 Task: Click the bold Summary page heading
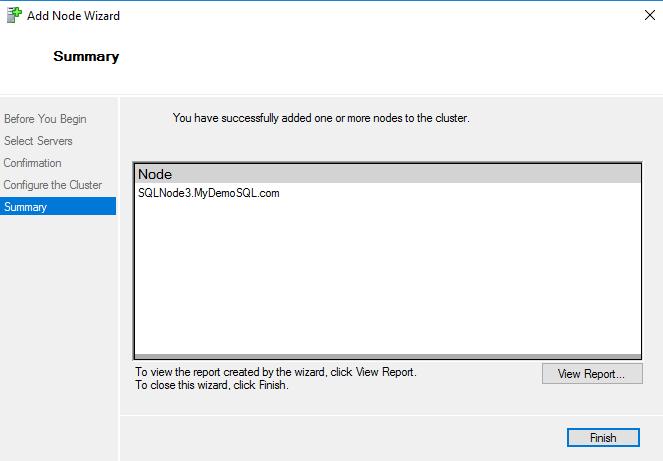[x=86, y=57]
